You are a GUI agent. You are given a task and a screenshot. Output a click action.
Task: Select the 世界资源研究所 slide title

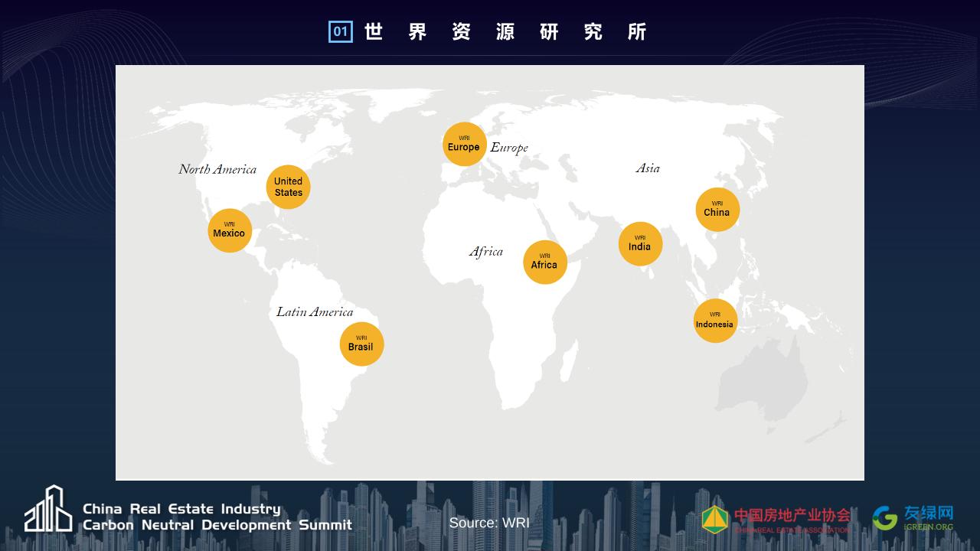(505, 32)
